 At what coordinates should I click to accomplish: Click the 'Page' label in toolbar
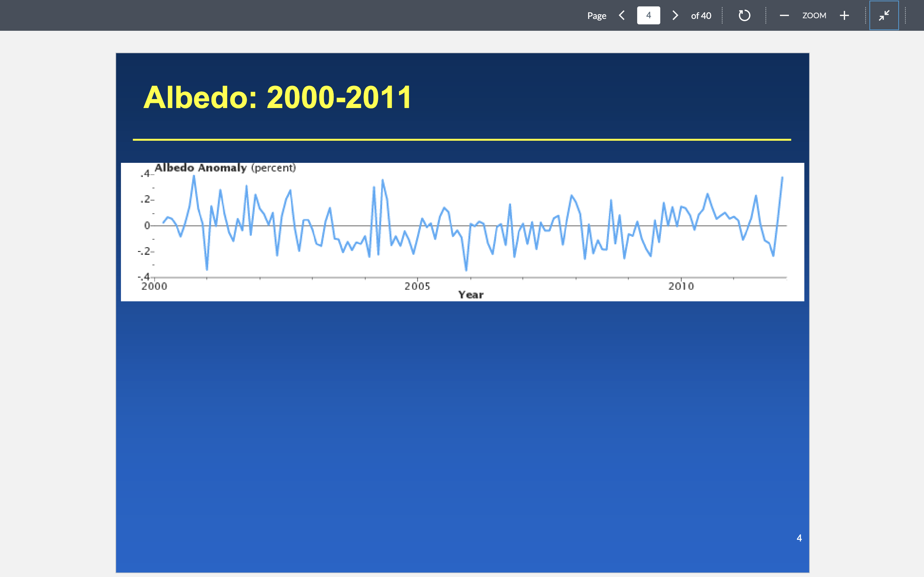pyautogui.click(x=596, y=16)
